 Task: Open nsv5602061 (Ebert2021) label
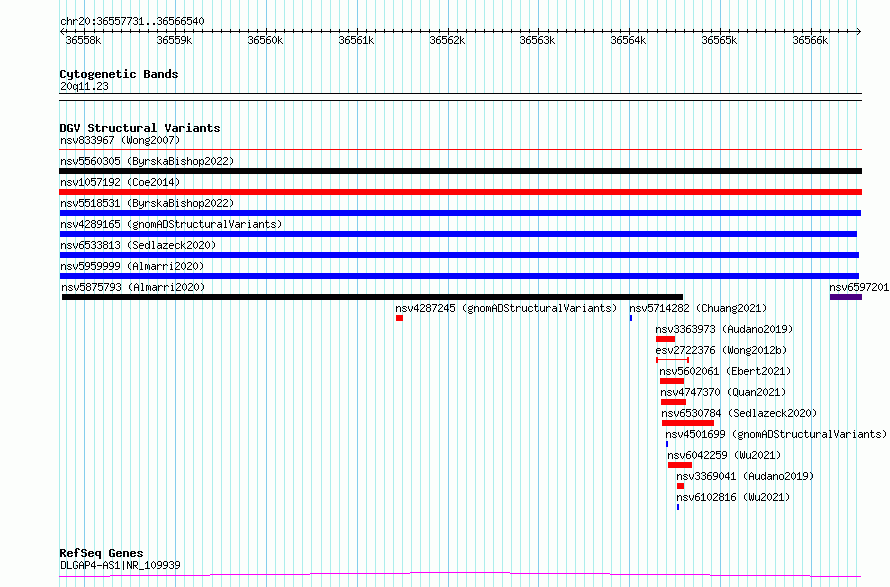pos(725,371)
